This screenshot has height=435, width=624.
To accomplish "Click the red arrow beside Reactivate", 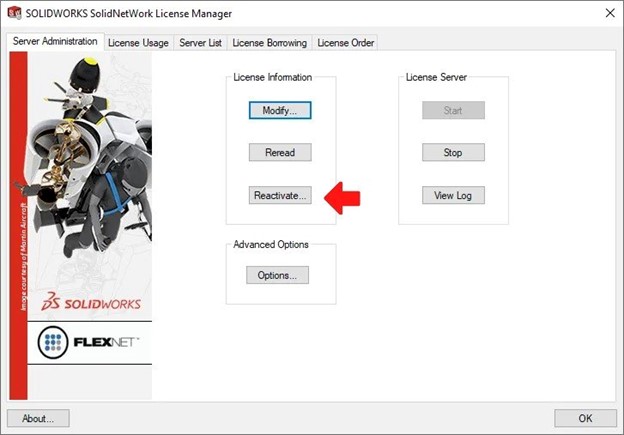I will pyautogui.click(x=344, y=196).
